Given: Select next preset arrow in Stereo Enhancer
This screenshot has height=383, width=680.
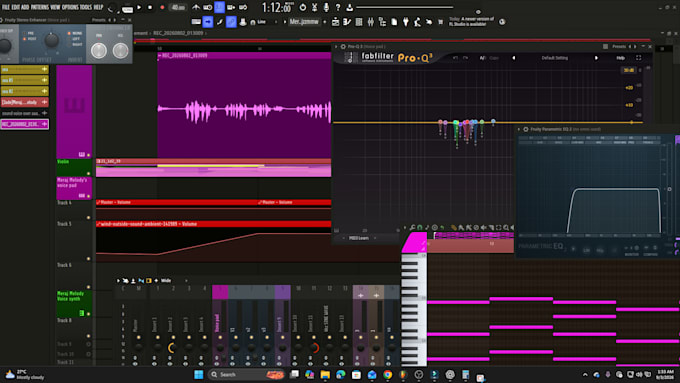Looking at the screenshot, I should [114, 20].
